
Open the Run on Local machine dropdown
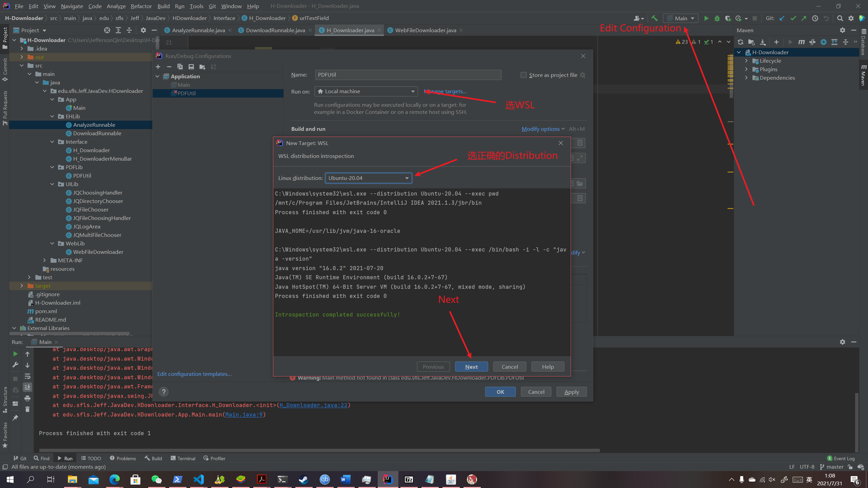point(366,91)
